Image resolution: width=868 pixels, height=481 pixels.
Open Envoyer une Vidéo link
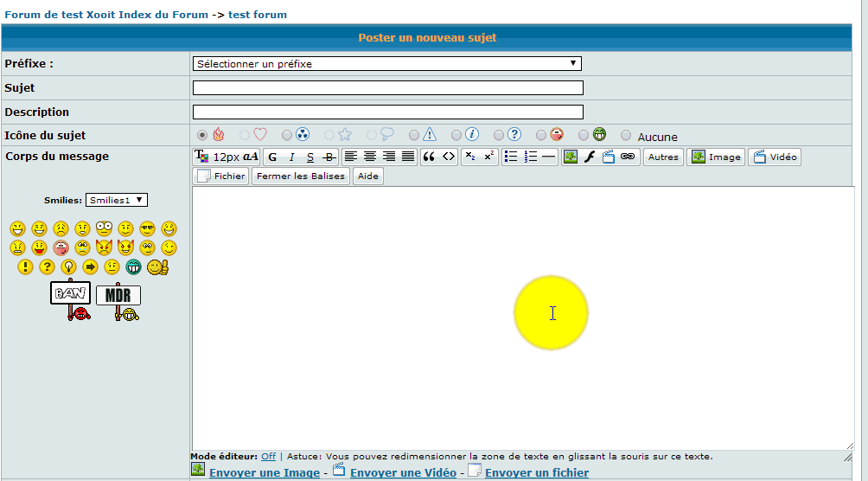pos(403,472)
